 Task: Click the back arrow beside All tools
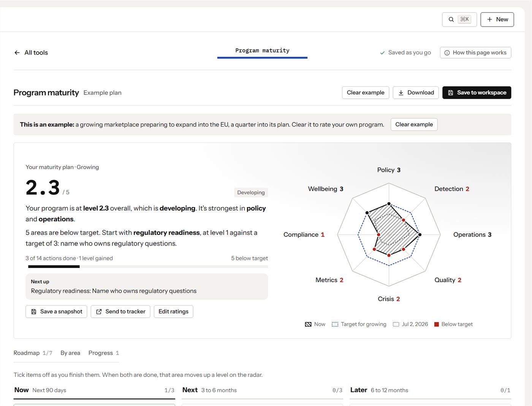(x=17, y=52)
